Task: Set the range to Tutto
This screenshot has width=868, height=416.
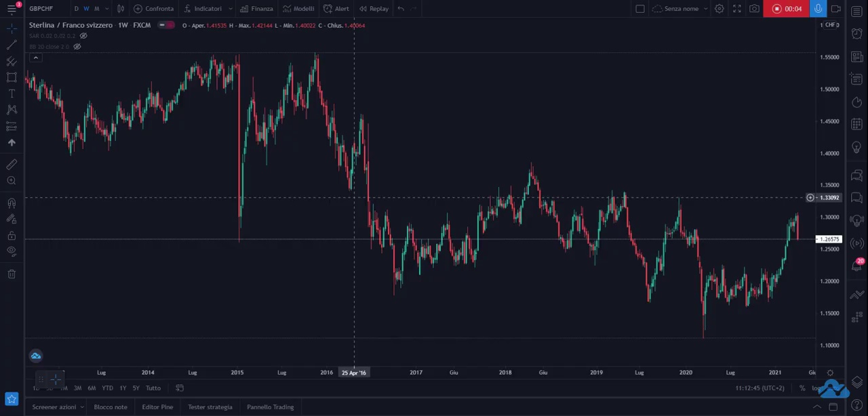Action: pos(153,388)
